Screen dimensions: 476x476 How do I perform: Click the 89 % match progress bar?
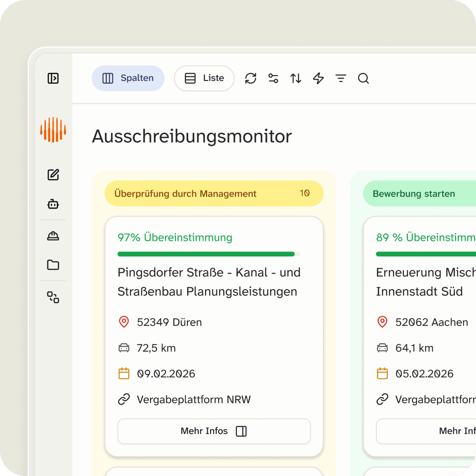pyautogui.click(x=426, y=254)
